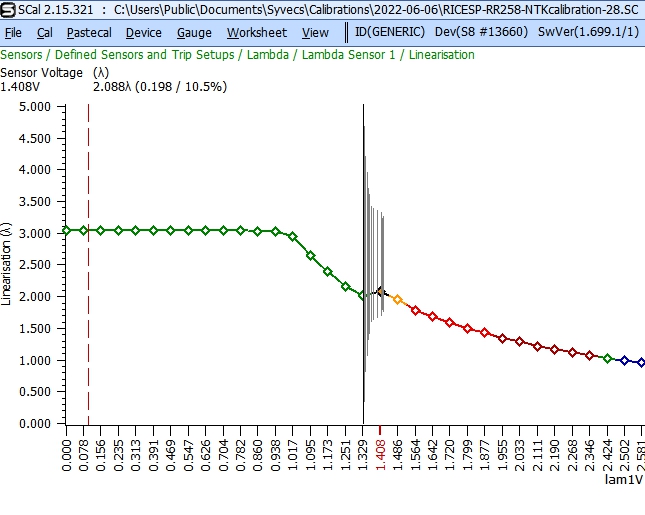Select the dark red data point at 2.268V
Screen dimensions: 645x515
[572, 353]
